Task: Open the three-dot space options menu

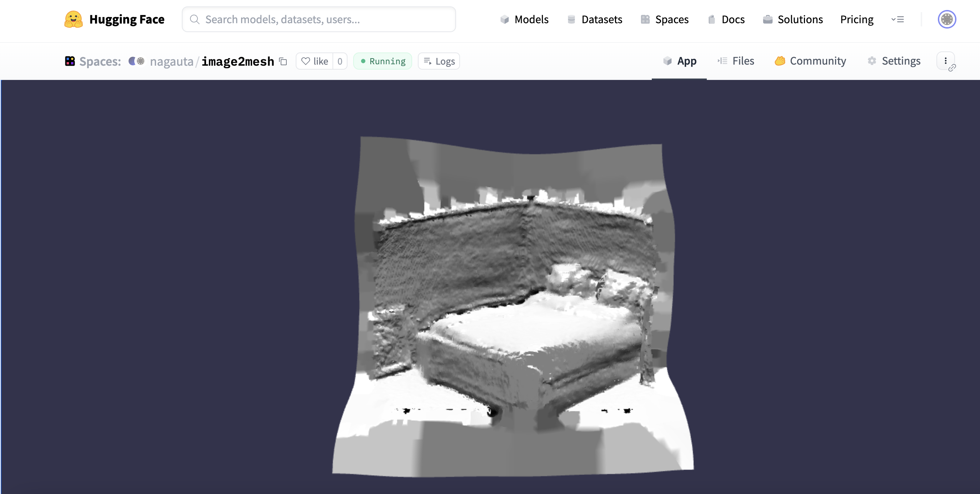Action: [x=945, y=61]
